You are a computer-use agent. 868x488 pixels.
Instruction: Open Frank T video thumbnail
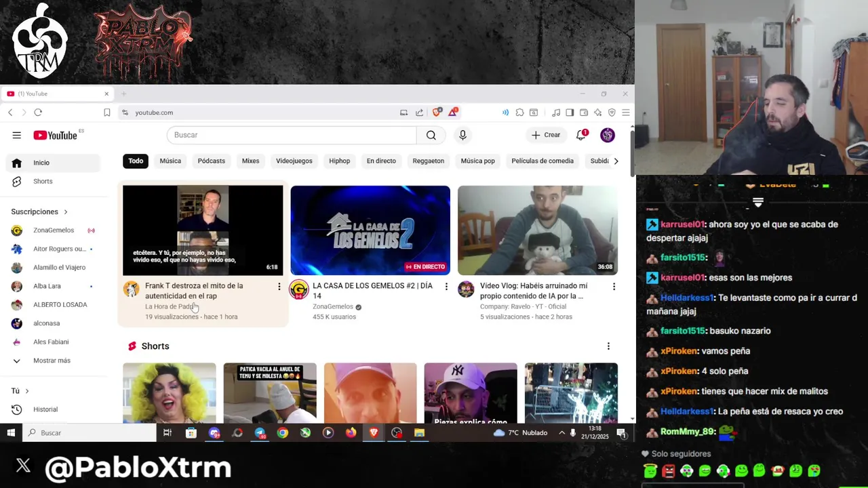(x=203, y=230)
